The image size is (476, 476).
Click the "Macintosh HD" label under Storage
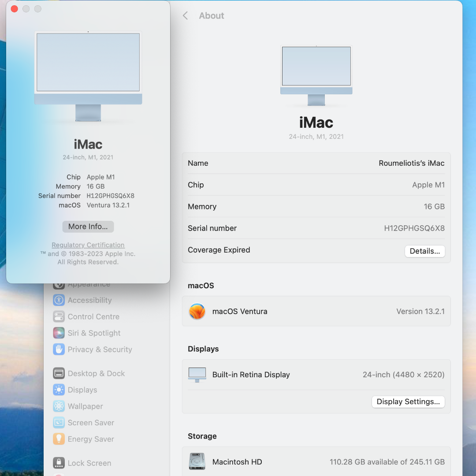click(x=237, y=462)
